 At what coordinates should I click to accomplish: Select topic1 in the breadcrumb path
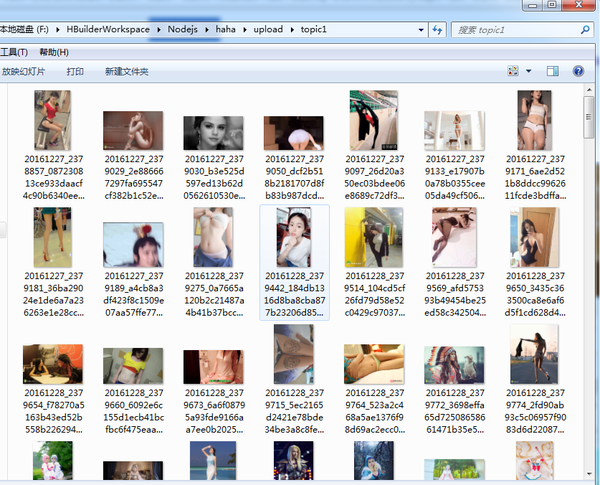pyautogui.click(x=313, y=29)
